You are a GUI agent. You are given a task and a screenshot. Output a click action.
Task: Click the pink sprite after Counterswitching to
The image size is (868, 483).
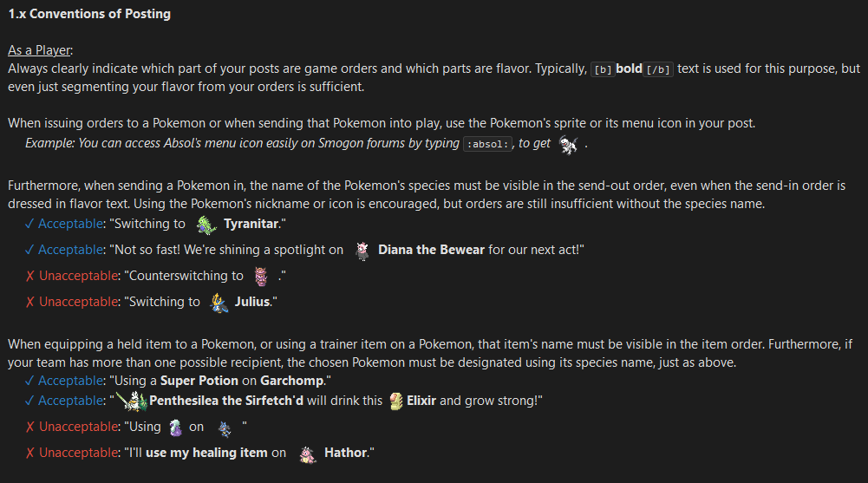[x=261, y=276]
